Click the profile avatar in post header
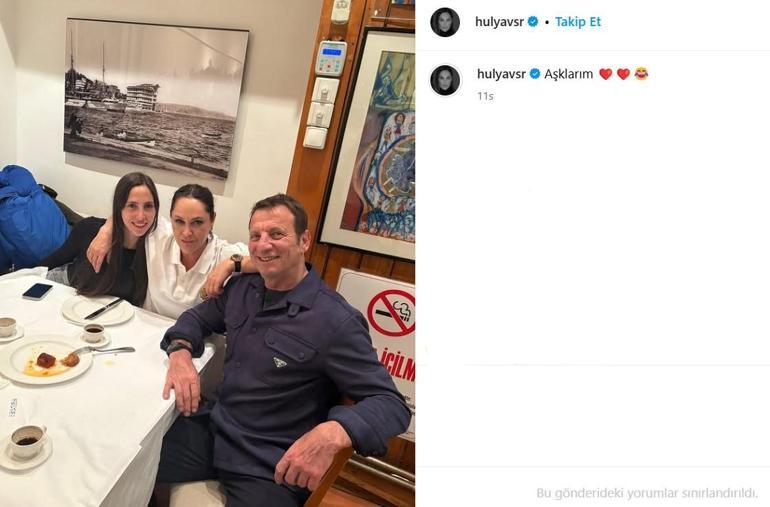 click(x=445, y=22)
